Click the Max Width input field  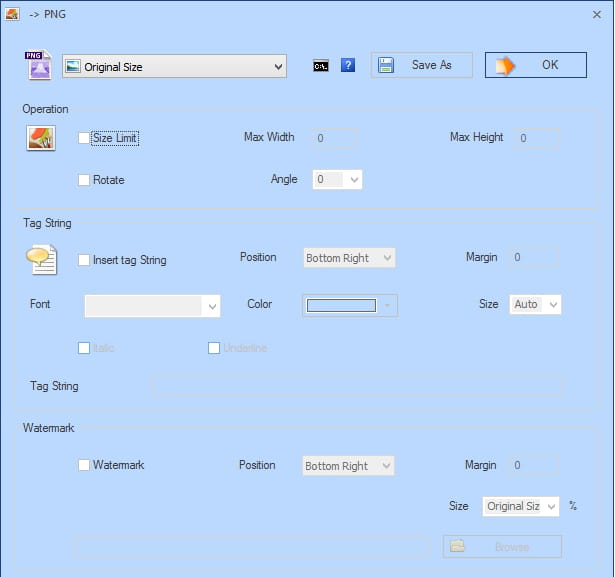pyautogui.click(x=335, y=138)
